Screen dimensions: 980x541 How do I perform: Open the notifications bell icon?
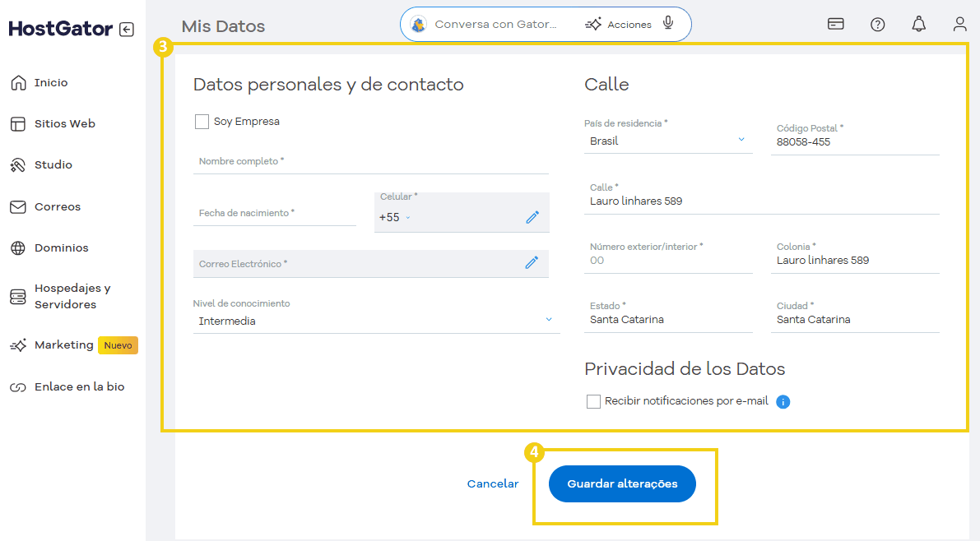(918, 24)
